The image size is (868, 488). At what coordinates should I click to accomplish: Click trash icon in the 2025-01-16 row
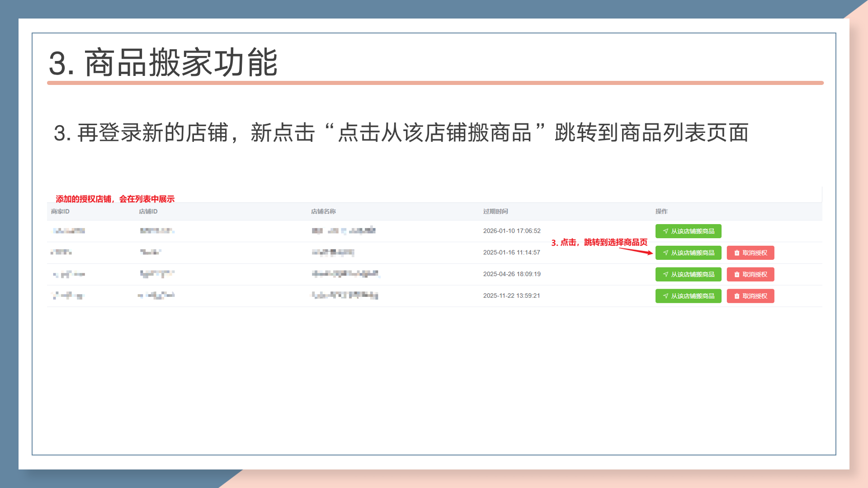coord(737,253)
